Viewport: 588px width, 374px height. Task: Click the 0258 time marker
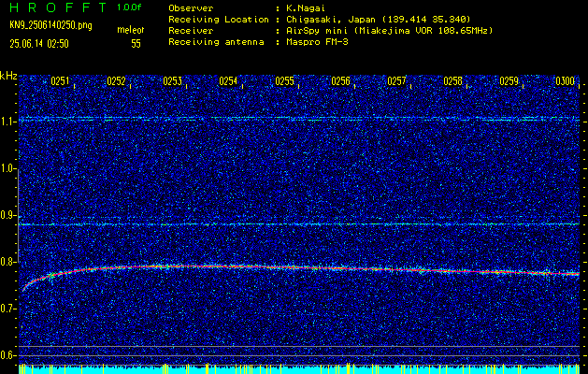(x=453, y=81)
